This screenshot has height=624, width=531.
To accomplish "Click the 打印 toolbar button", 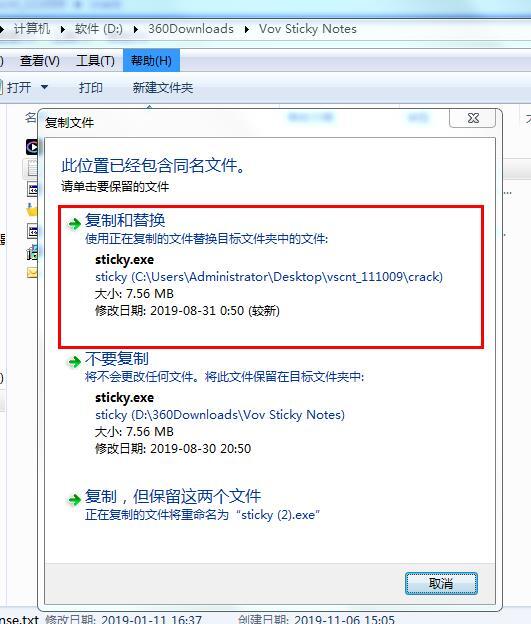I will (x=91, y=87).
